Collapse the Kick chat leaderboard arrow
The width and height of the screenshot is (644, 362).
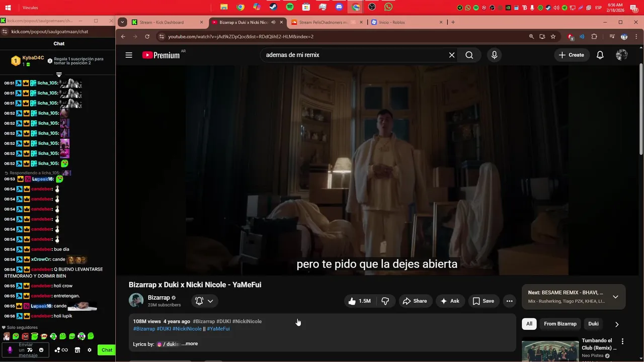59,74
